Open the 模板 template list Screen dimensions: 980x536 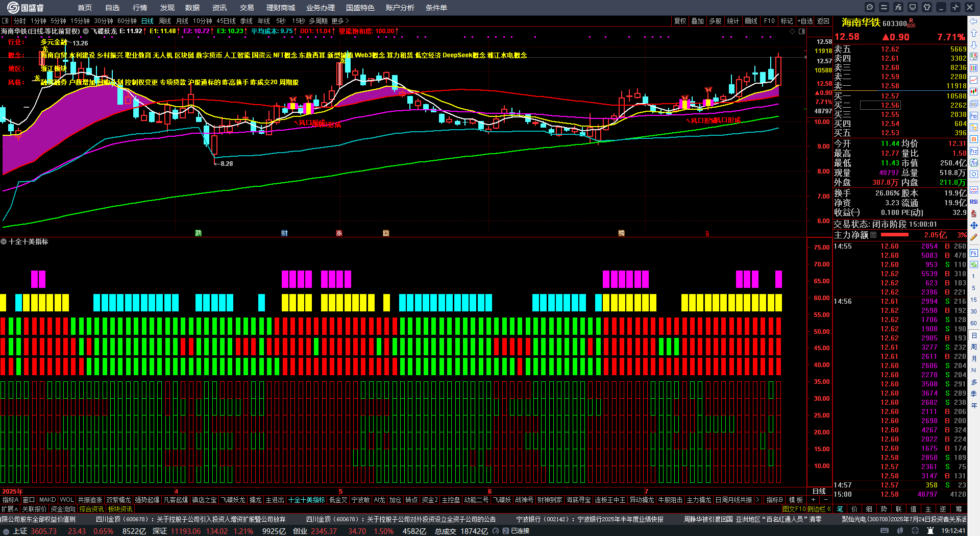[x=796, y=500]
